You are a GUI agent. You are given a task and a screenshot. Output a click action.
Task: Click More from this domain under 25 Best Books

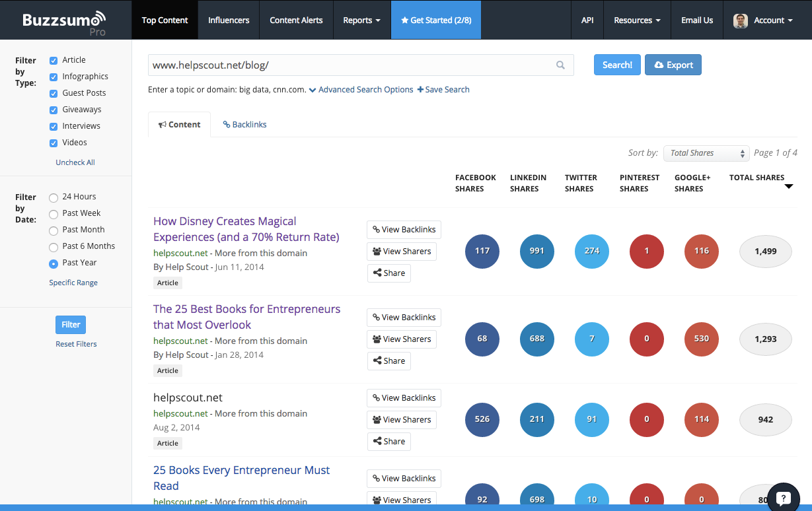click(x=261, y=341)
